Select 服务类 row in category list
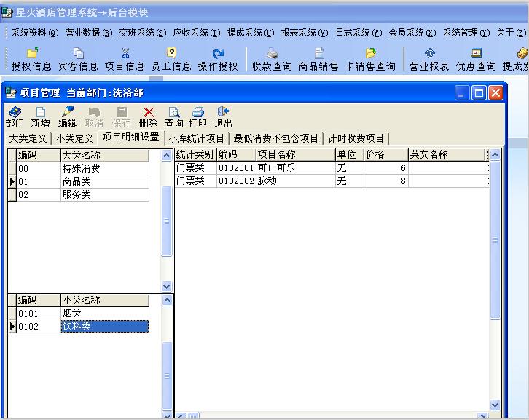 76,195
